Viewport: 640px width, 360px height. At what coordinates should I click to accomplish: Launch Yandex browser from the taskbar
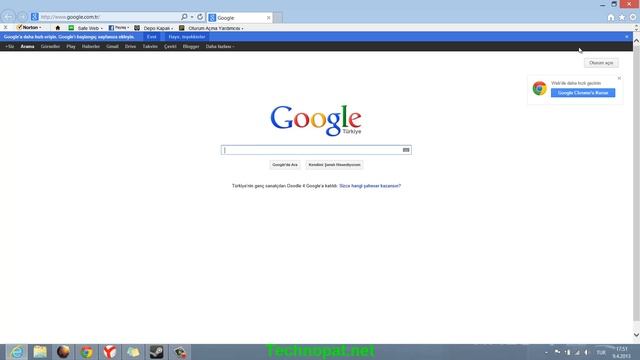109,352
